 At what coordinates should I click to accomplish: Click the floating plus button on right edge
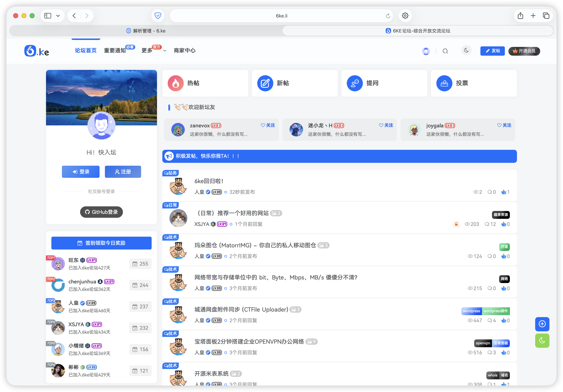542,324
